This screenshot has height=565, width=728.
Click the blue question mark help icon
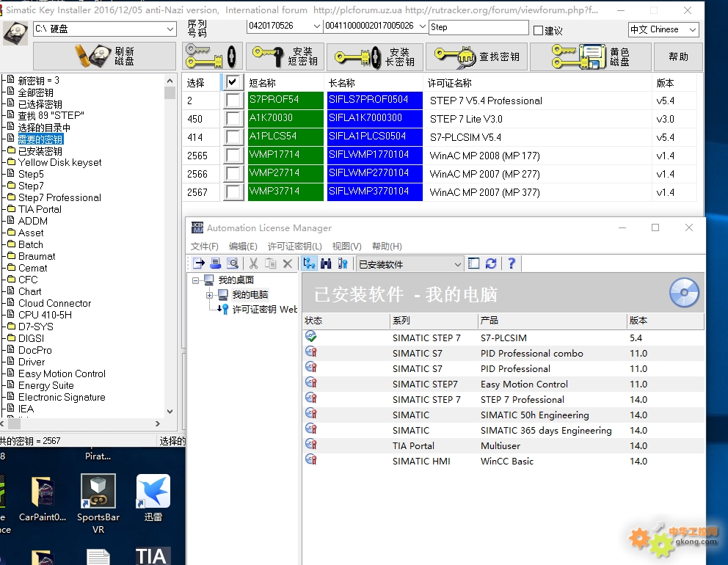[x=512, y=263]
